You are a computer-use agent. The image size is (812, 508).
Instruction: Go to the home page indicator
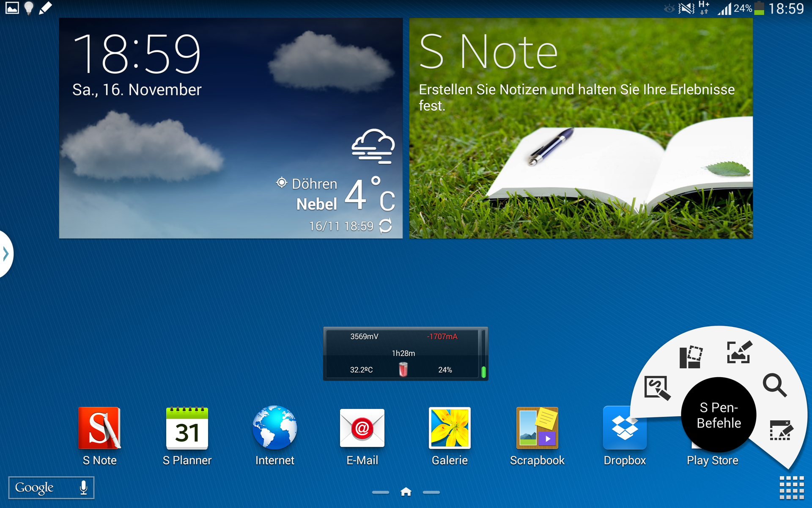[406, 492]
